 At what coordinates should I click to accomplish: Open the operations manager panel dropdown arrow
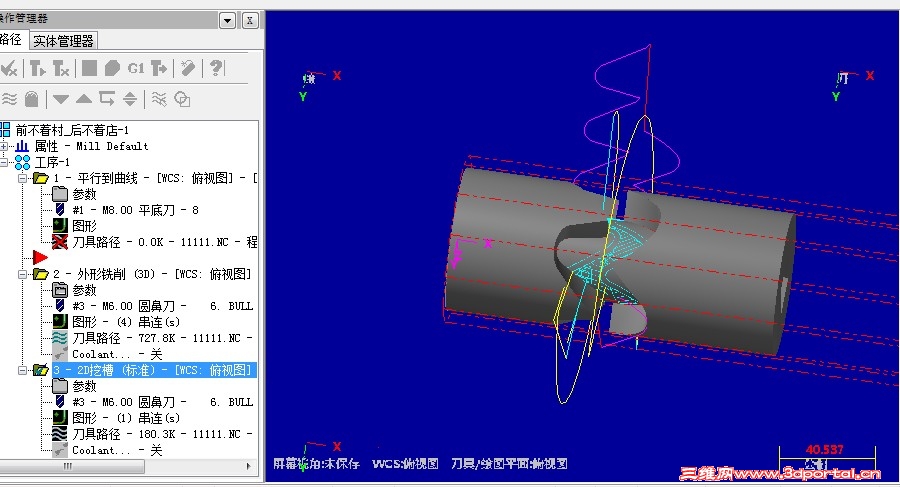point(227,21)
